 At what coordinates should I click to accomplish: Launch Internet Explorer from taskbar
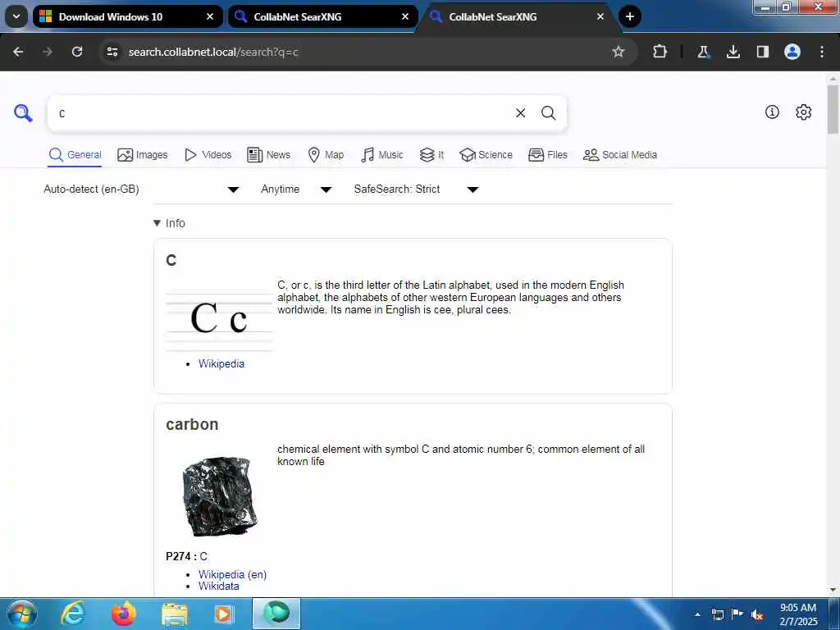(73, 614)
